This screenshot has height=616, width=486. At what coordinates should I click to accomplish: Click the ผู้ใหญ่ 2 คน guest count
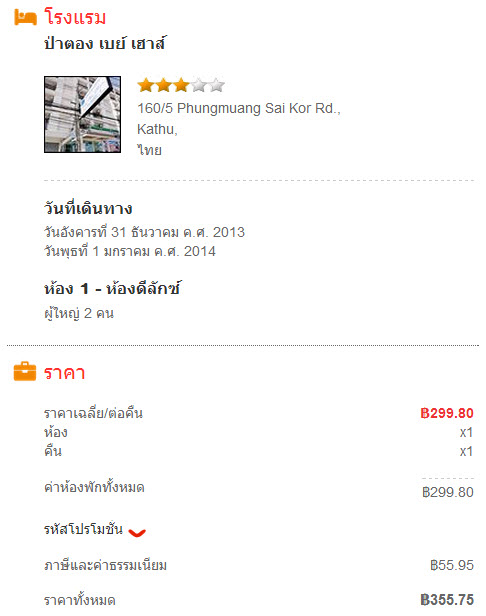[79, 313]
